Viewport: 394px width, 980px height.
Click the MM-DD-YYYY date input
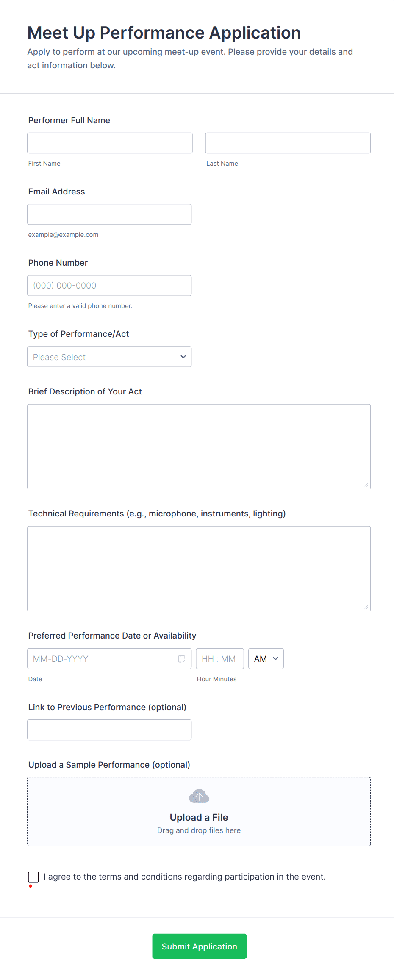click(102, 659)
